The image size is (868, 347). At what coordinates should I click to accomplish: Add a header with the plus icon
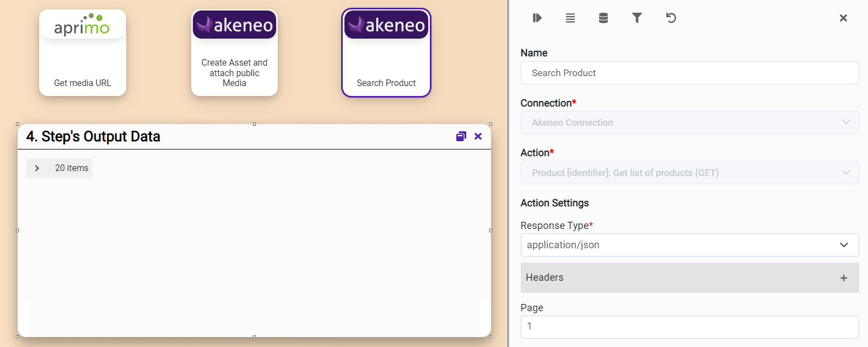tap(843, 278)
